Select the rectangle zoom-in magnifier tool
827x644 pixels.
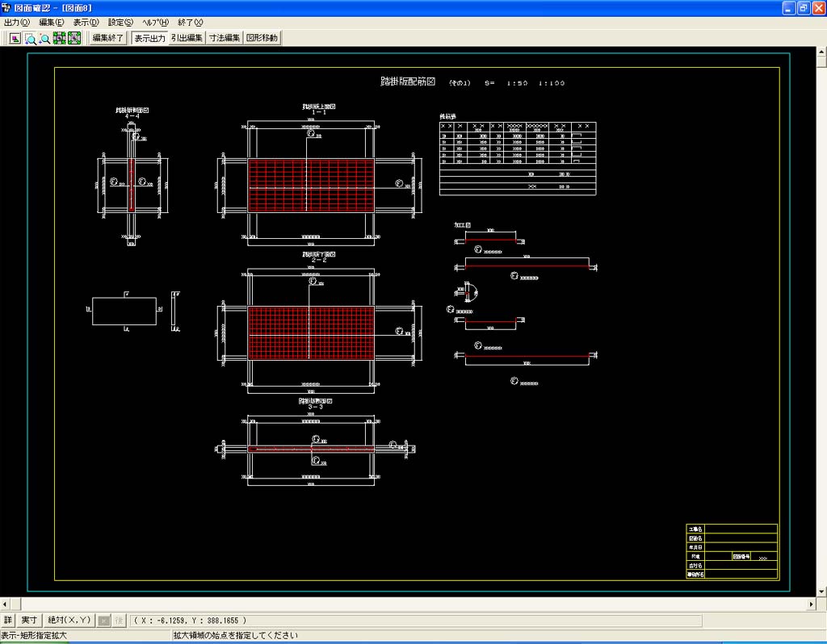[x=31, y=38]
